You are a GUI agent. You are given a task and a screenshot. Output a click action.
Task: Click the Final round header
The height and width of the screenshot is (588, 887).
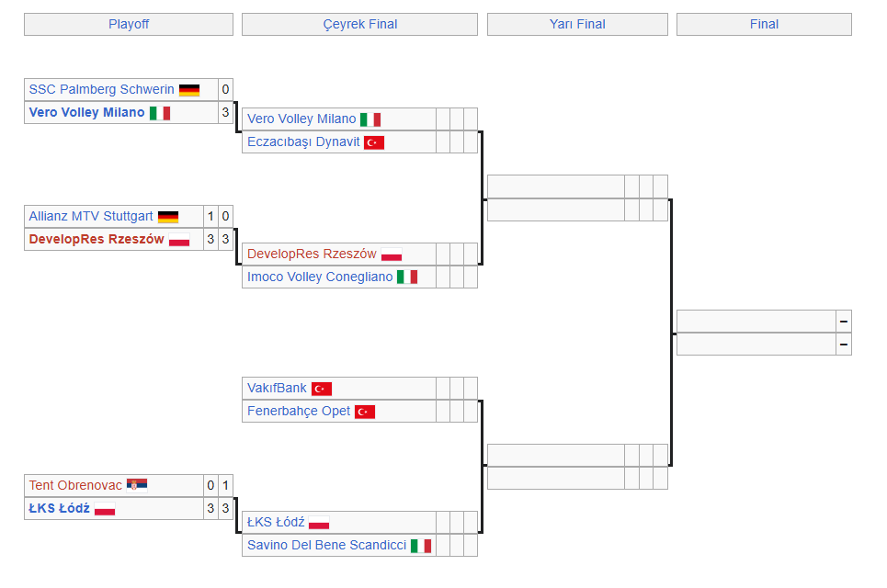pos(764,24)
